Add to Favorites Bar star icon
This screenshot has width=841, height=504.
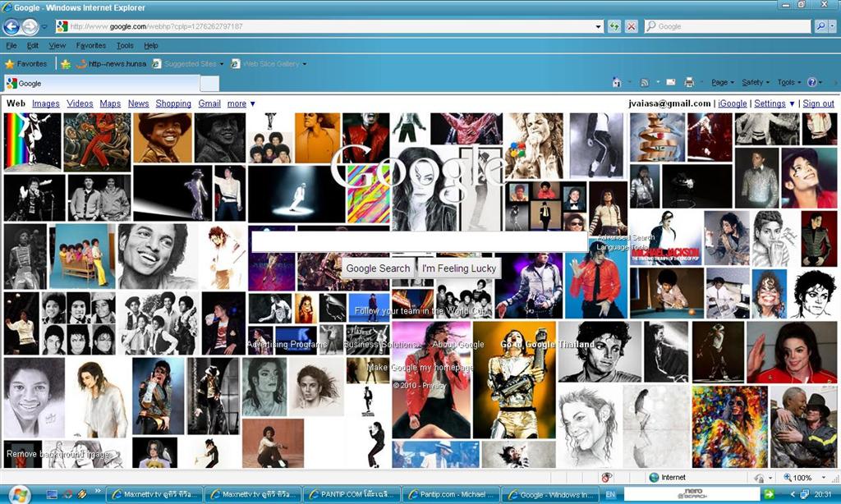tap(66, 64)
